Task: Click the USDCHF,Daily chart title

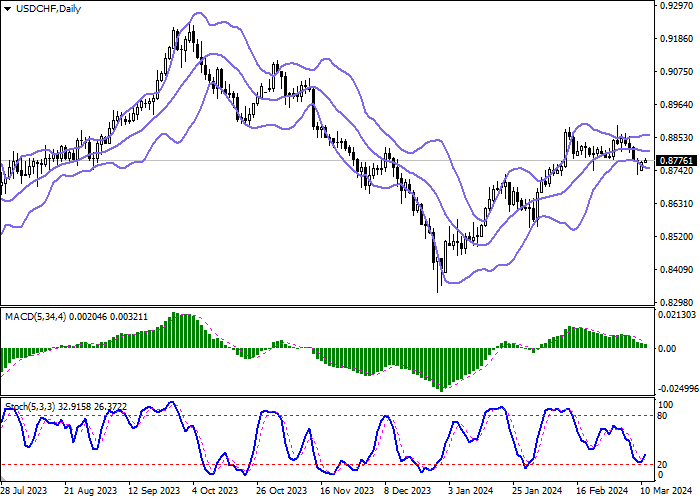Action: pos(48,8)
